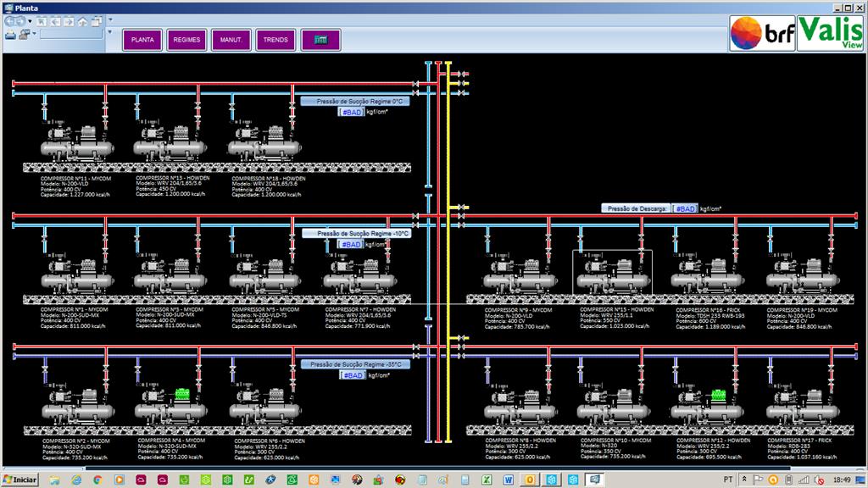Click the BRF logo
The height and width of the screenshot is (488, 868).
762,33
